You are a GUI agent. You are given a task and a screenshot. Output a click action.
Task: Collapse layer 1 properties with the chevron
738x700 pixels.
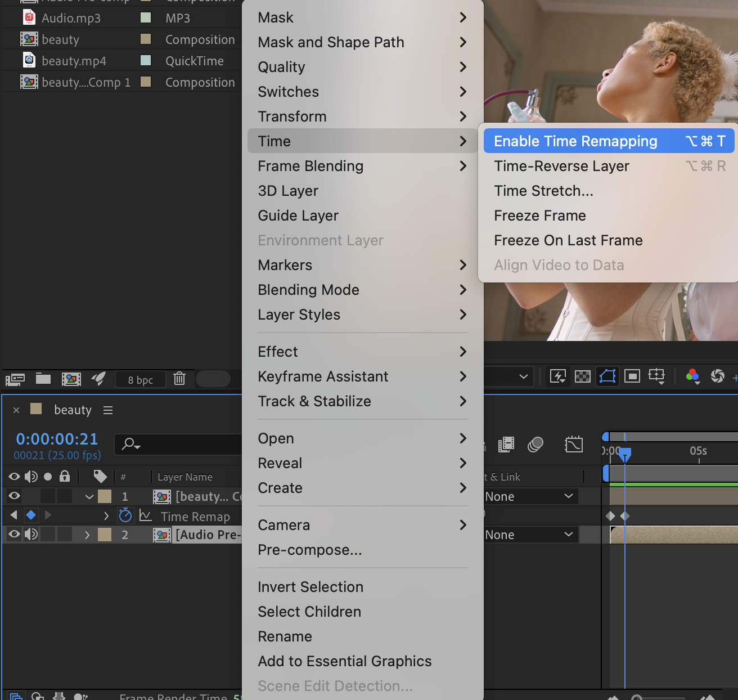(x=89, y=497)
